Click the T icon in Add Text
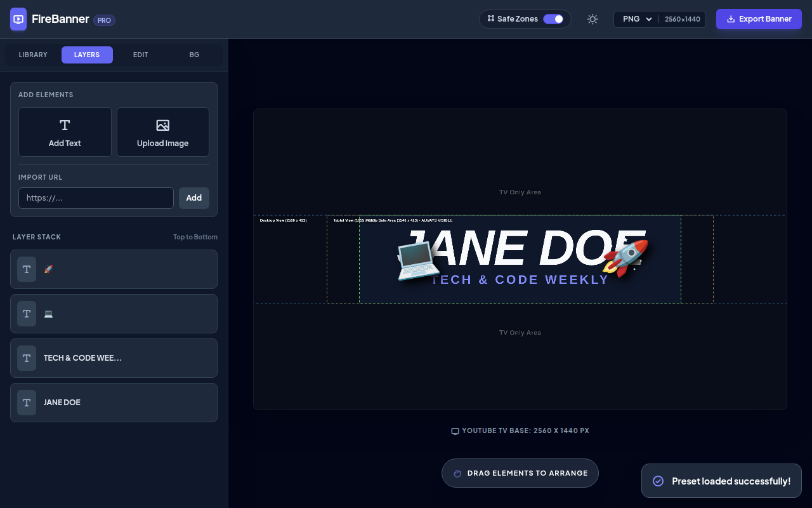The width and height of the screenshot is (812, 508). 65,125
